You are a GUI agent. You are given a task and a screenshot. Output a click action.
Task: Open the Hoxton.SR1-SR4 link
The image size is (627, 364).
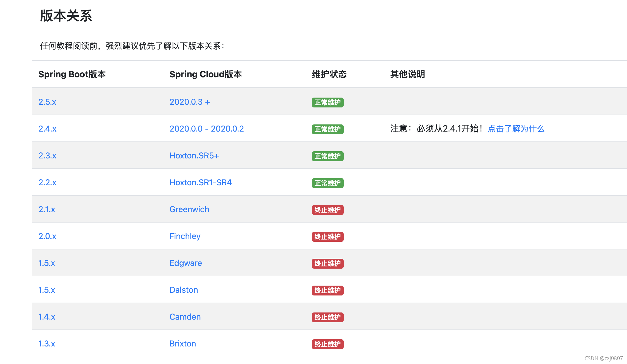click(201, 183)
